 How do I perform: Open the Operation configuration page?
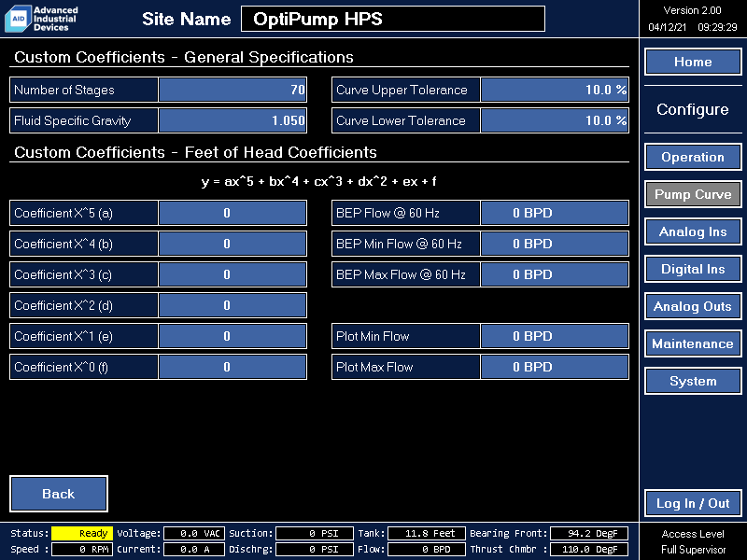click(x=693, y=157)
